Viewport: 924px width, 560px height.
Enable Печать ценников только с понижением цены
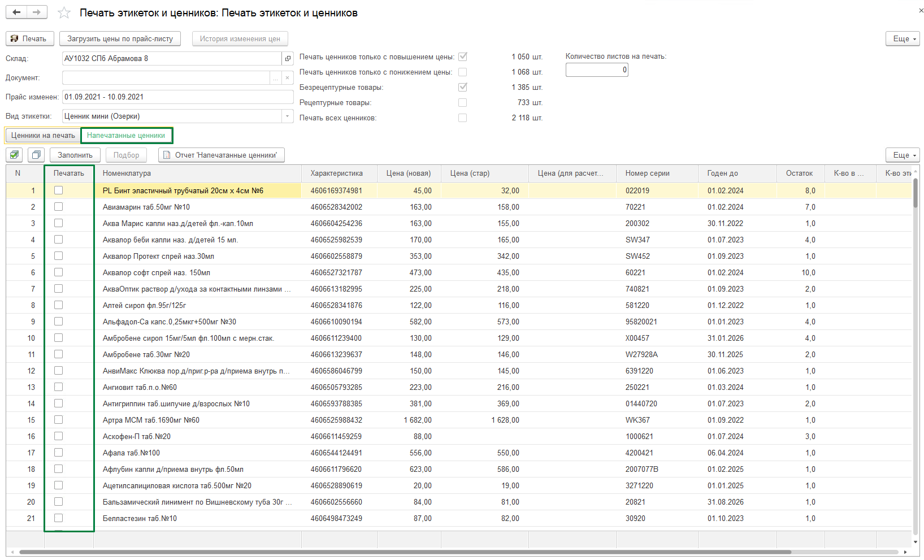tap(462, 72)
